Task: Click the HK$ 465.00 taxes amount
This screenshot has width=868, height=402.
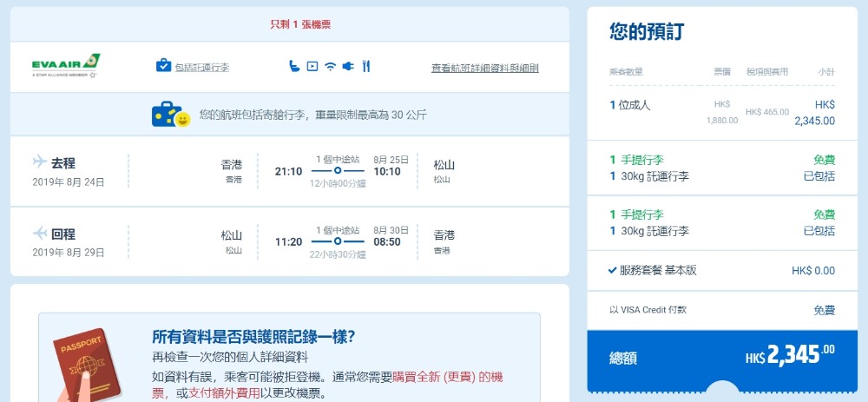Action: (766, 112)
